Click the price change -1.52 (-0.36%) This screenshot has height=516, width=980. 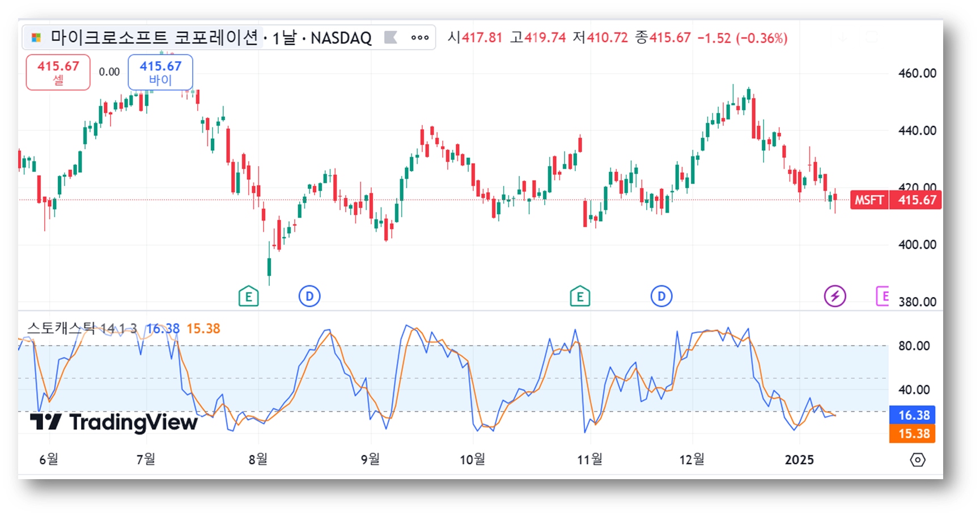coord(743,38)
